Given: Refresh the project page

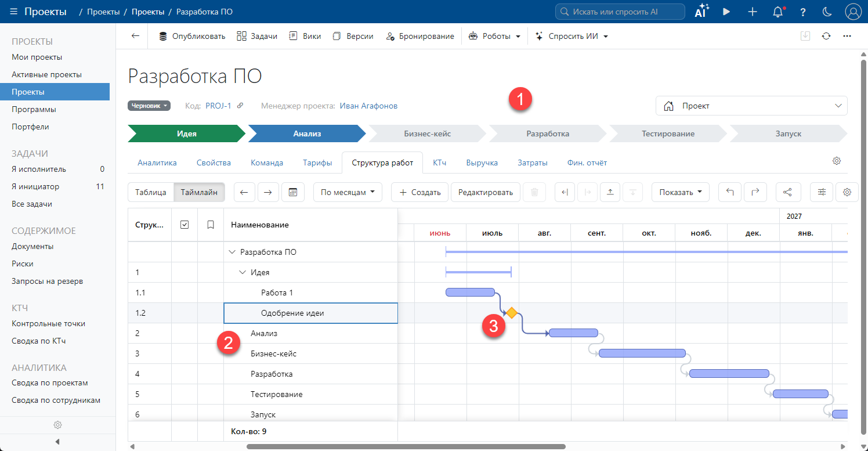Looking at the screenshot, I should click(x=826, y=36).
